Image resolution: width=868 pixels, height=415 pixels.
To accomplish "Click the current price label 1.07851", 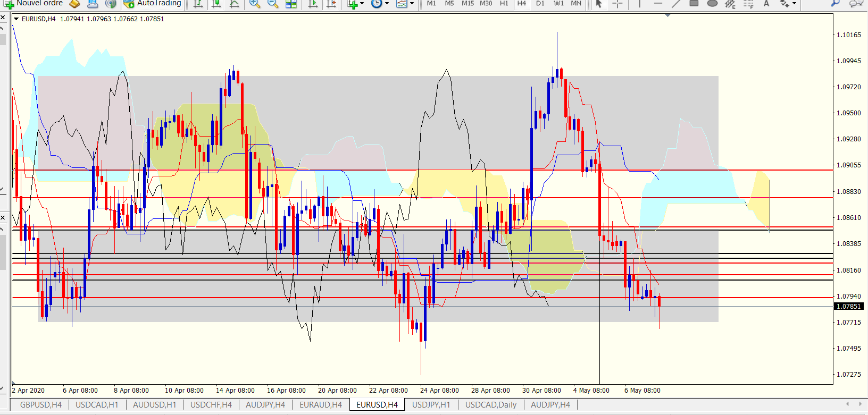I will (x=848, y=307).
